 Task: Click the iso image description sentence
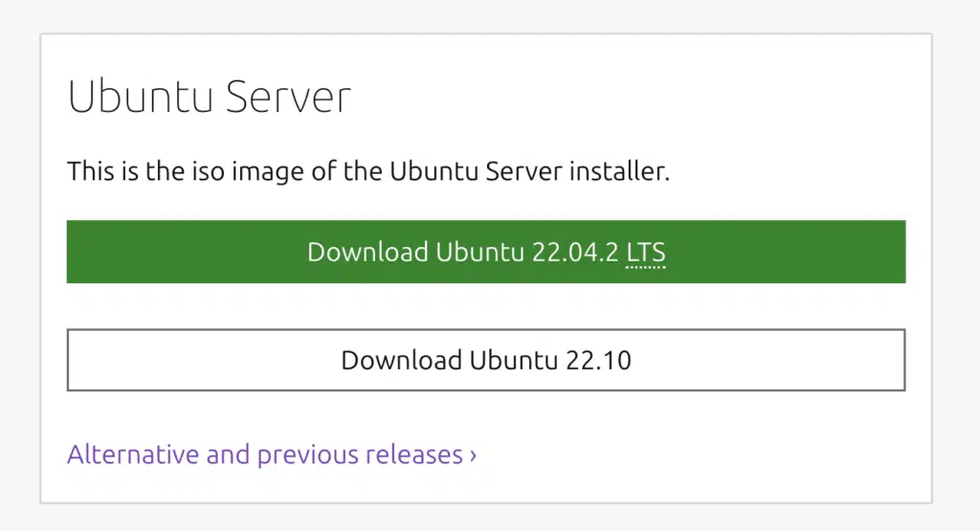(368, 171)
